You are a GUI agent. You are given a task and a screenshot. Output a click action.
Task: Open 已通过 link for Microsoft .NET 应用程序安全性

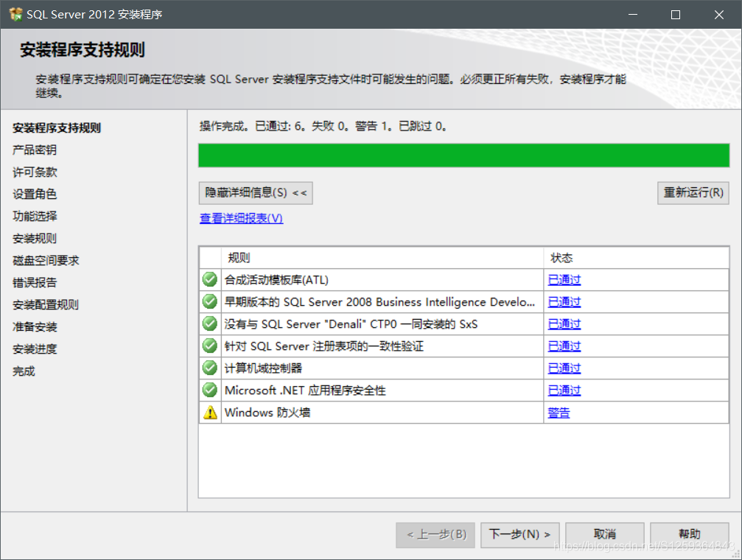pyautogui.click(x=564, y=391)
